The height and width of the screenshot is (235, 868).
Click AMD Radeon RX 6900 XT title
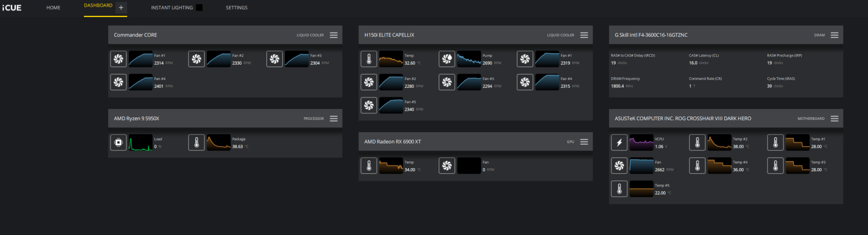(x=392, y=142)
